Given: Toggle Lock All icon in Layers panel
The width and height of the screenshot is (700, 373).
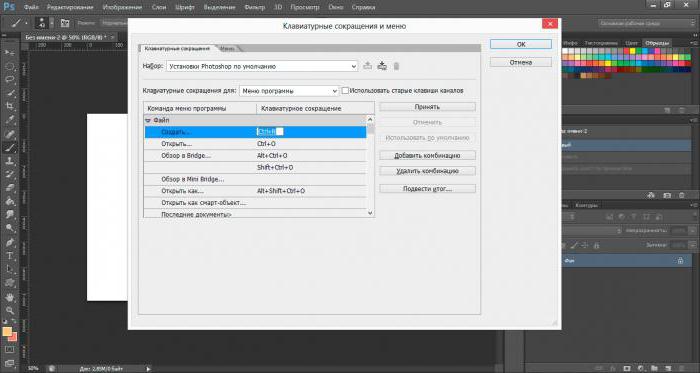Looking at the screenshot, I should tap(596, 245).
